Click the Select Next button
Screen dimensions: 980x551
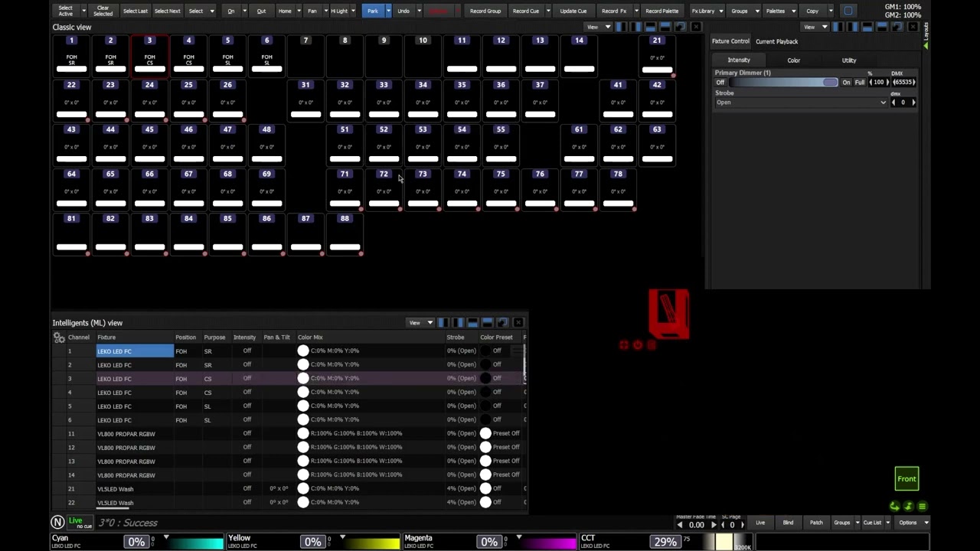point(167,11)
